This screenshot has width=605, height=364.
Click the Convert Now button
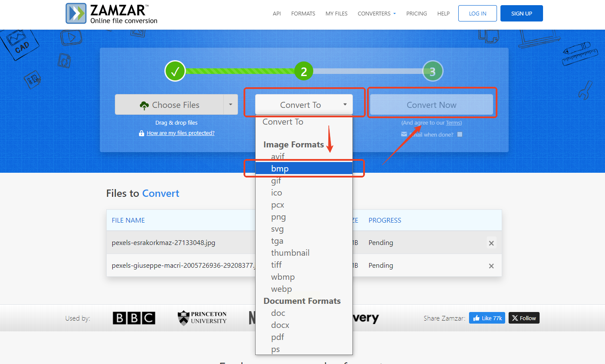pyautogui.click(x=432, y=105)
